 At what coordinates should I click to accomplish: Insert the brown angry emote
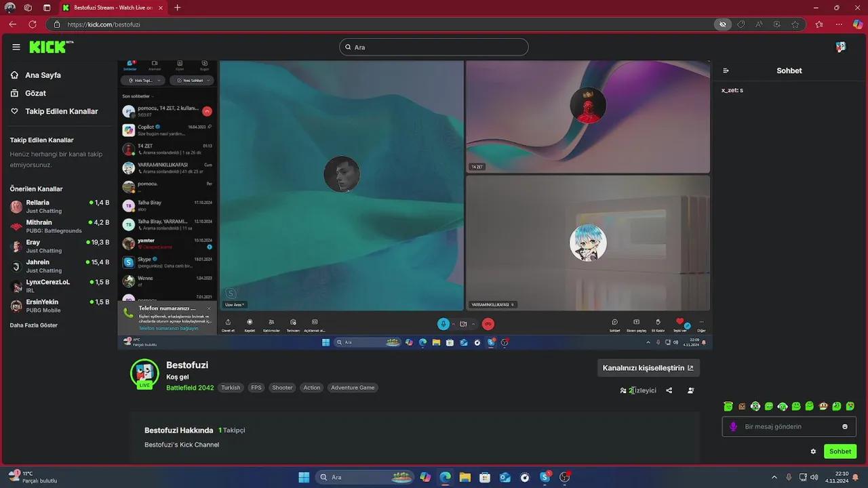(x=742, y=406)
